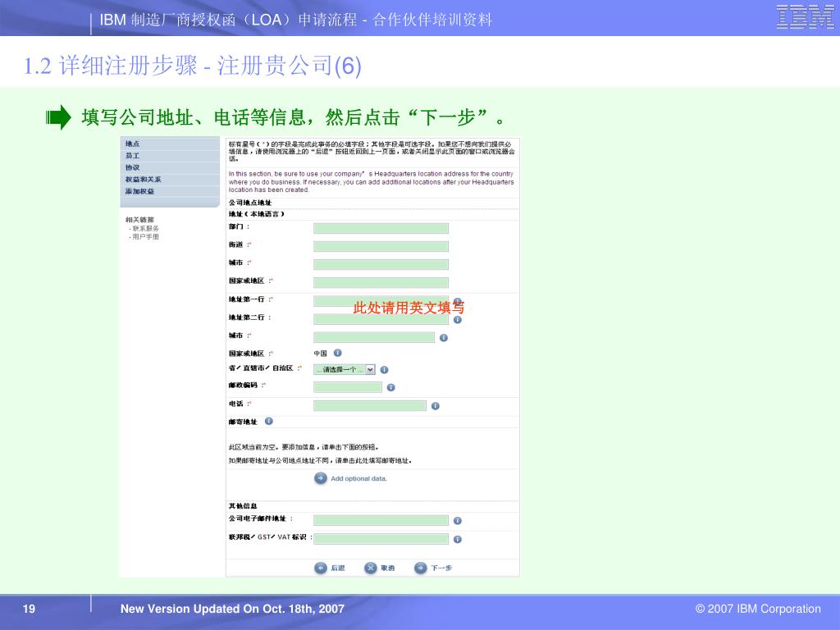
Task: Click info icon next to 中国
Action: point(337,353)
